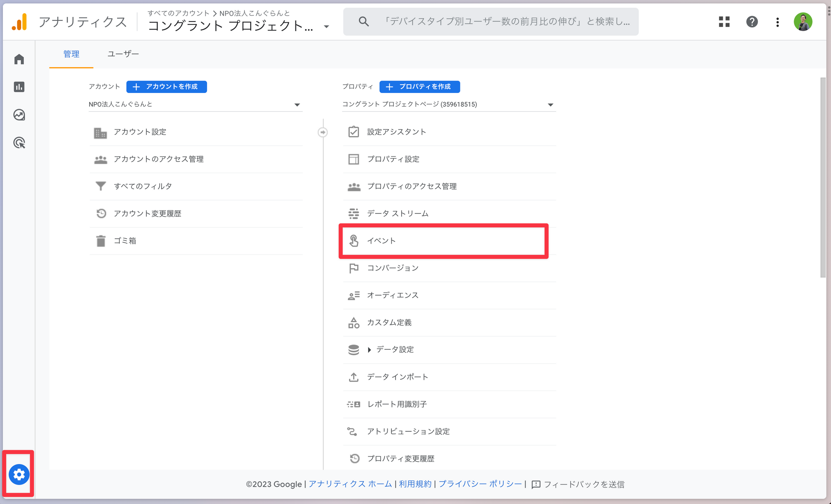Click the カスタム定義 shapes icon

coord(354,323)
